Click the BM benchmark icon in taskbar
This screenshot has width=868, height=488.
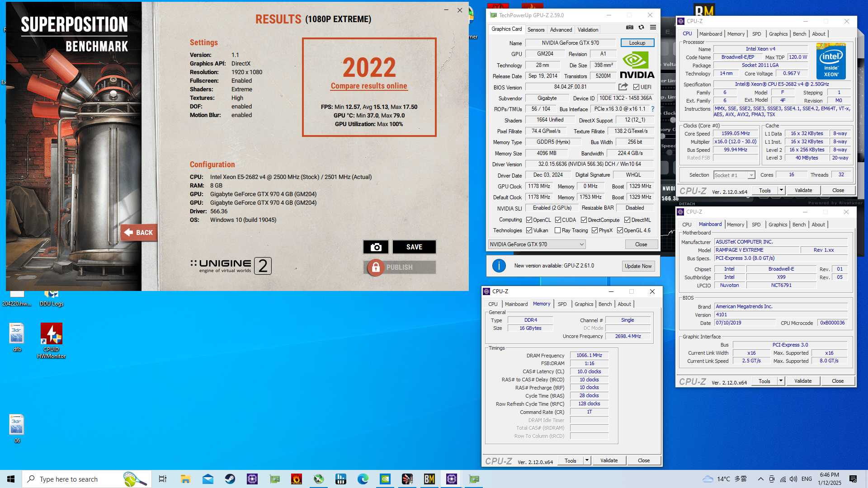tap(429, 479)
